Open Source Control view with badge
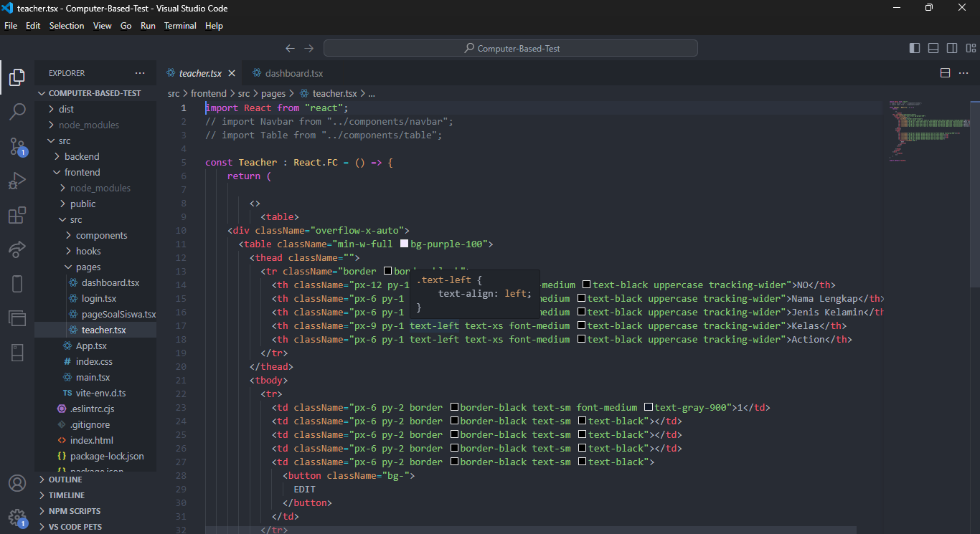Screen dimensions: 980x534 tap(17, 146)
